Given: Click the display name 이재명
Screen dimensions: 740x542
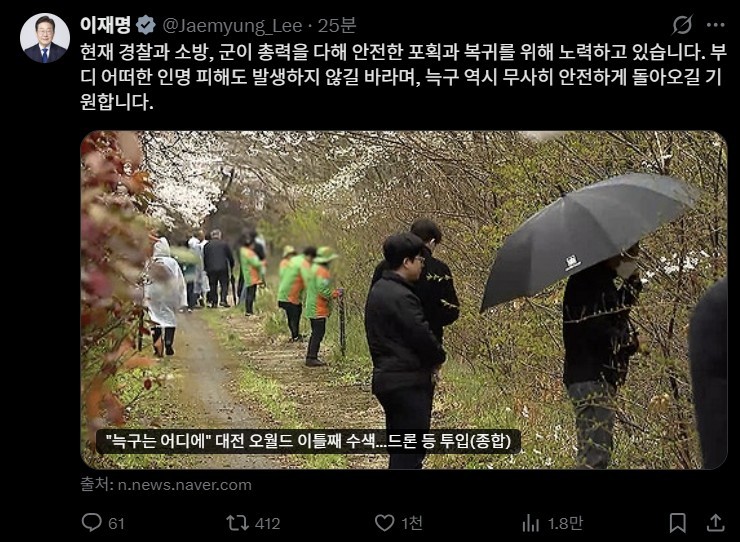Looking at the screenshot, I should point(105,25).
